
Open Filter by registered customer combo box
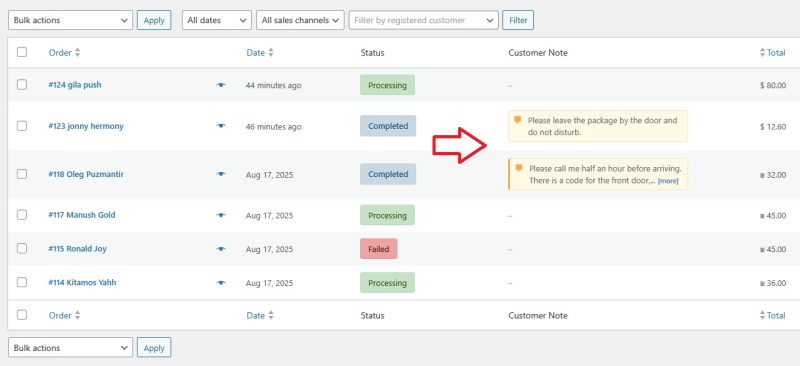click(x=423, y=20)
